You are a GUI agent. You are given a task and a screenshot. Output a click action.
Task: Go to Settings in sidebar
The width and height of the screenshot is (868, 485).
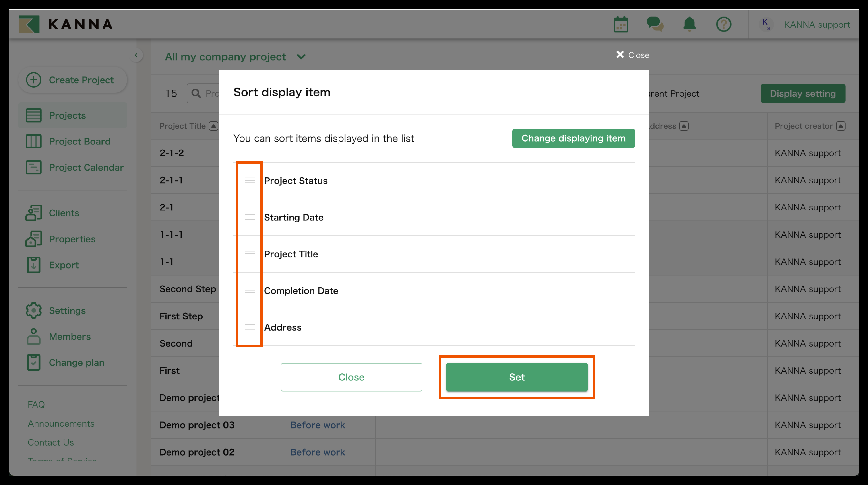pyautogui.click(x=67, y=310)
